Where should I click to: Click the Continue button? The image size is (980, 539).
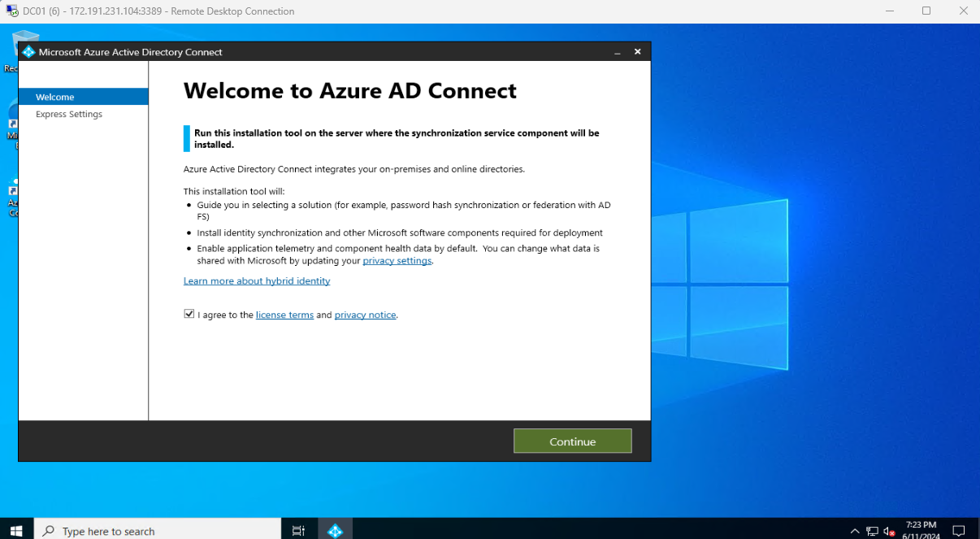[572, 441]
